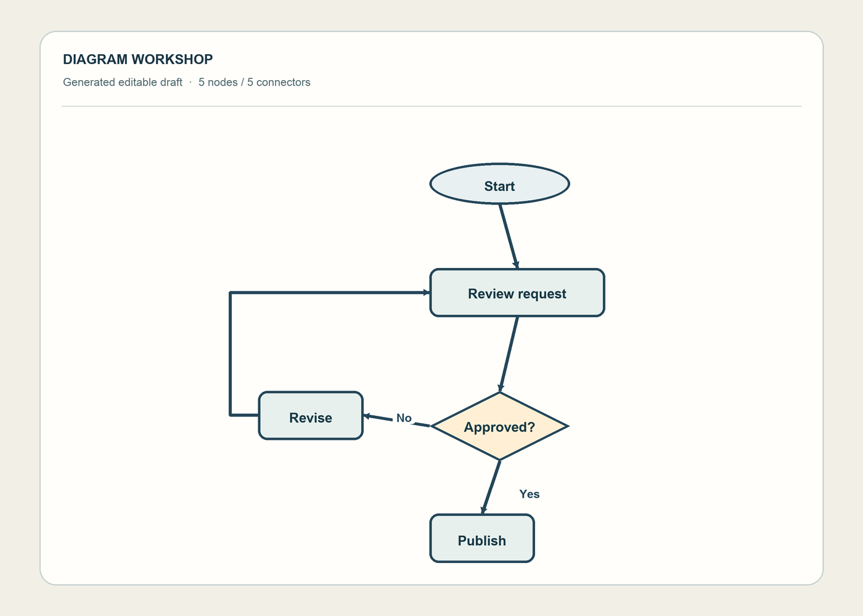863x616 pixels.
Task: Select the Publish node
Action: [x=482, y=538]
